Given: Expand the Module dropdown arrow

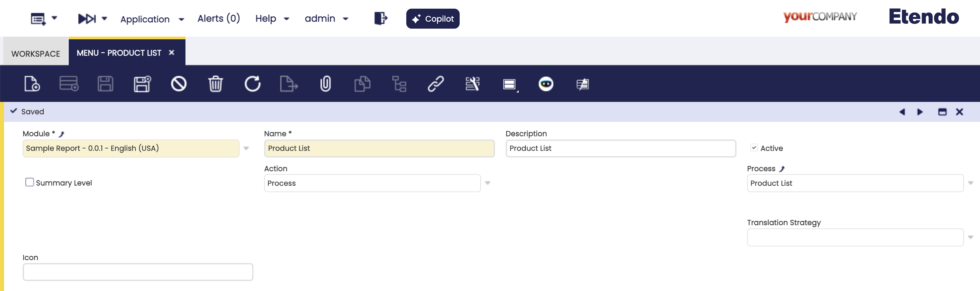Looking at the screenshot, I should pyautogui.click(x=246, y=148).
